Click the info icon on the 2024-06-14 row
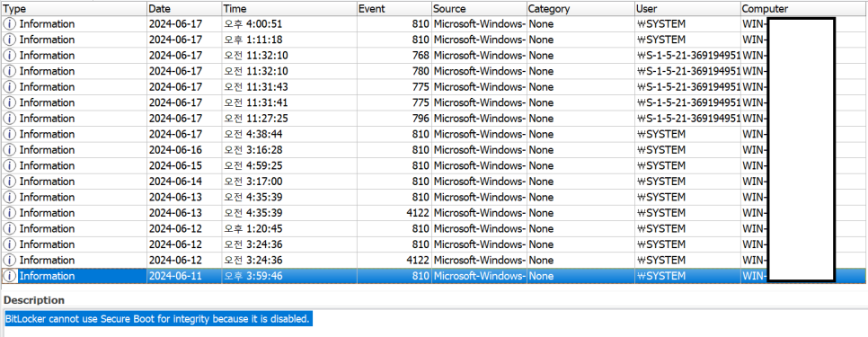The height and width of the screenshot is (337, 868). click(10, 182)
